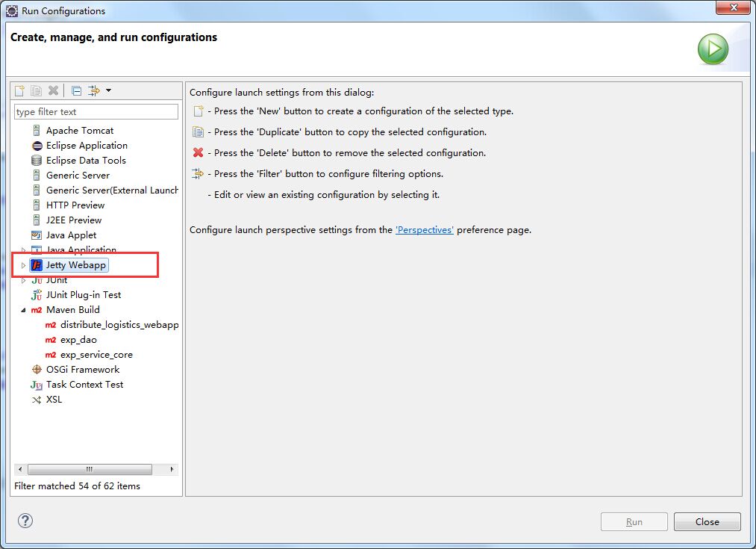Screen dimensions: 756x549
Task: Select 'Task Context Test' entry
Action: tap(85, 385)
